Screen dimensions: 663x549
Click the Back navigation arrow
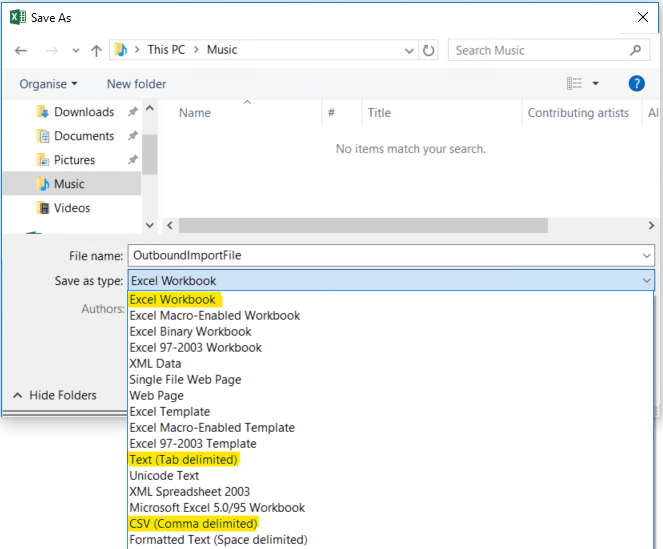(x=21, y=51)
